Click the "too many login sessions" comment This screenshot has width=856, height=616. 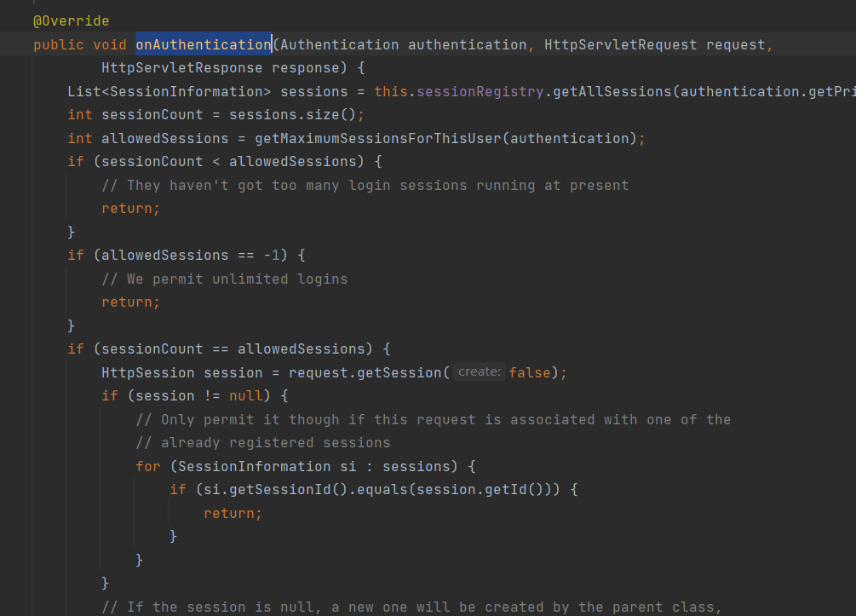click(365, 185)
